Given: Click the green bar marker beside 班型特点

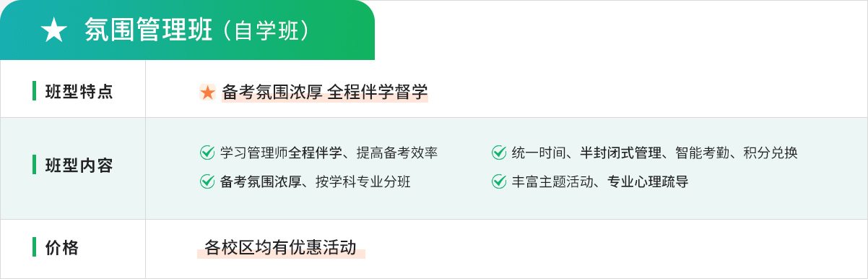Looking at the screenshot, I should click(x=34, y=91).
